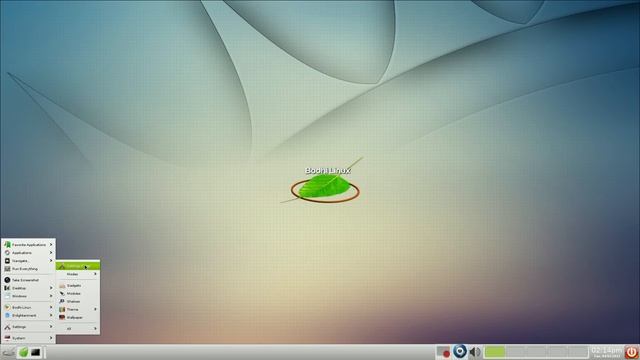Image resolution: width=640 pixels, height=360 pixels.
Task: Expand the All settings entry
Action: (x=78, y=329)
